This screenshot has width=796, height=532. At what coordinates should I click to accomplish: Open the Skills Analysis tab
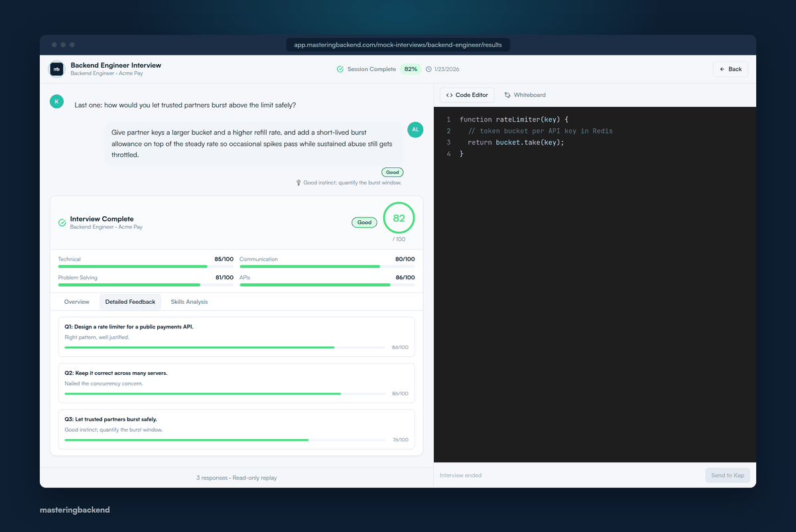pos(189,302)
